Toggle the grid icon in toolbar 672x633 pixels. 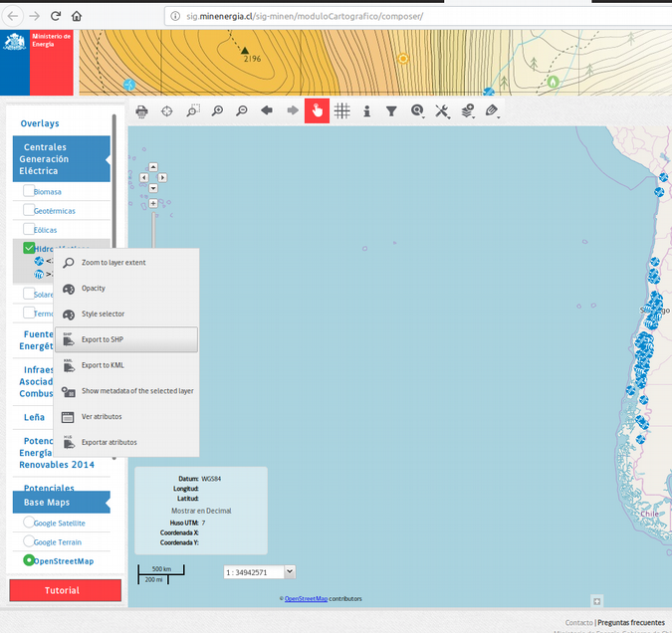tap(341, 111)
